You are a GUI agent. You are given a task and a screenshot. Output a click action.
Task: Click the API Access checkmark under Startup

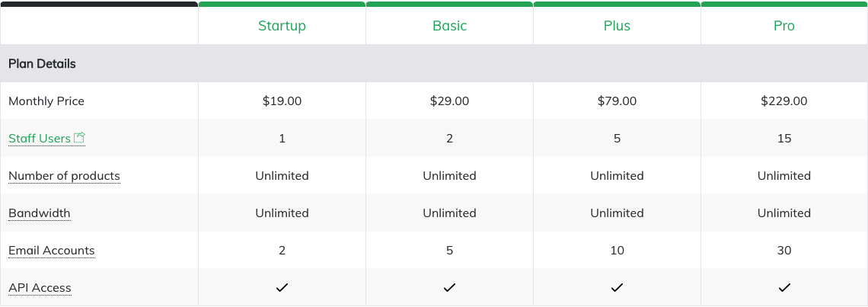(x=282, y=288)
